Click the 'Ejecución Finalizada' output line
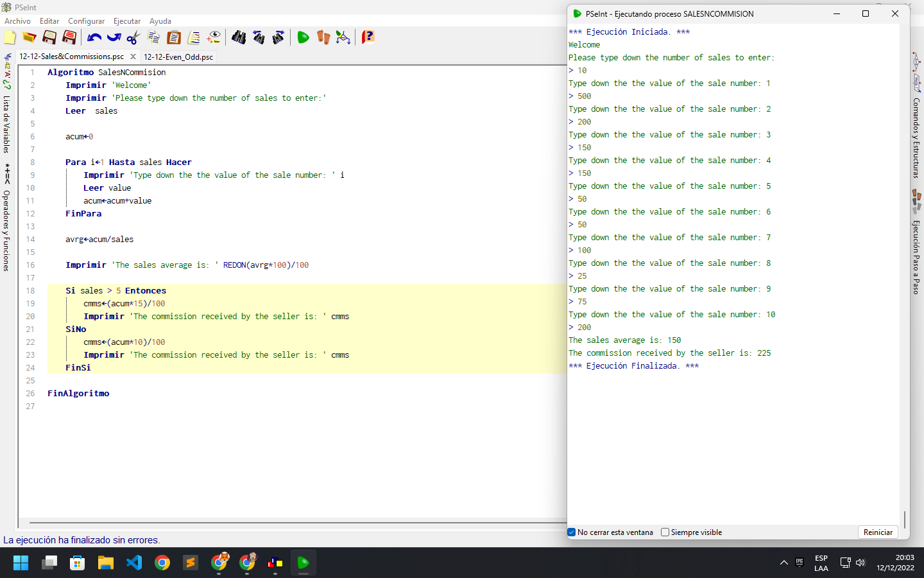This screenshot has width=924, height=578. [633, 366]
